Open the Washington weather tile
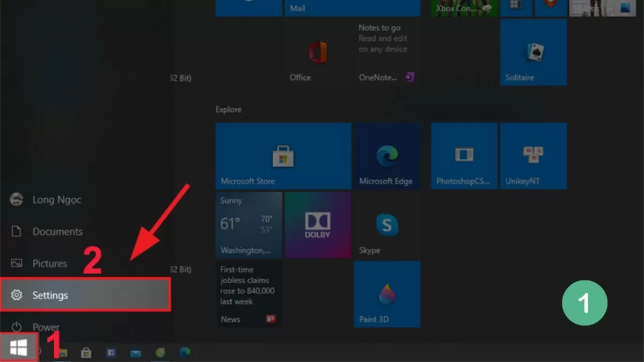Screen dimensions: 644x362 [x=249, y=225]
